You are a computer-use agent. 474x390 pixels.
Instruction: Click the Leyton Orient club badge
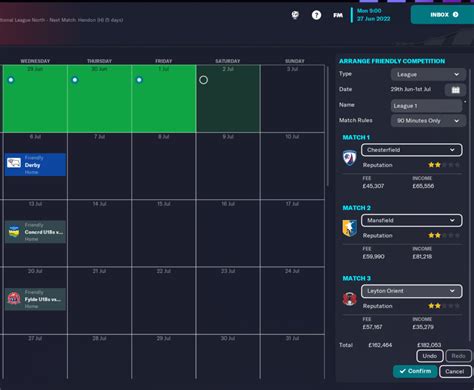tap(350, 299)
